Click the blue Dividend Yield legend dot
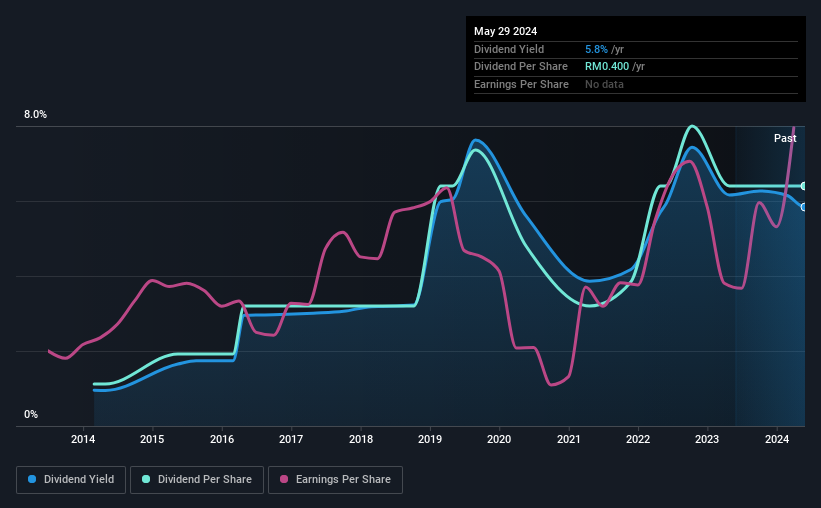The width and height of the screenshot is (821, 508). [x=32, y=479]
